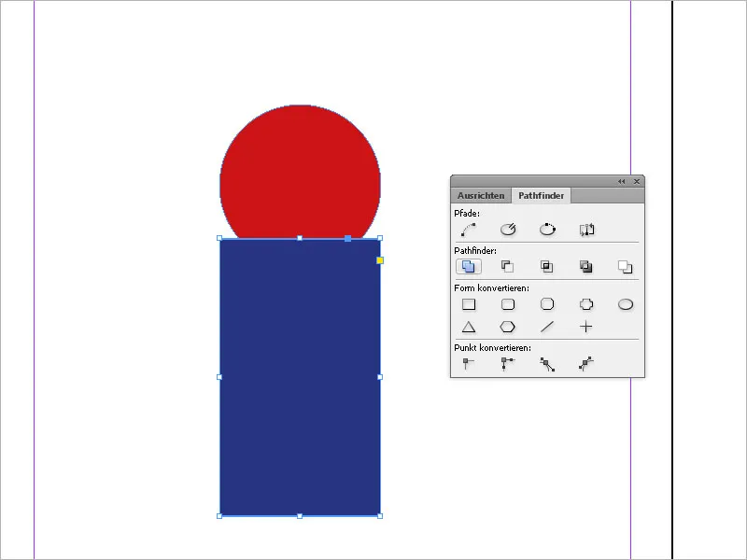Click the left-middle handle of the rectangle
Image resolution: width=747 pixels, height=560 pixels.
[219, 377]
